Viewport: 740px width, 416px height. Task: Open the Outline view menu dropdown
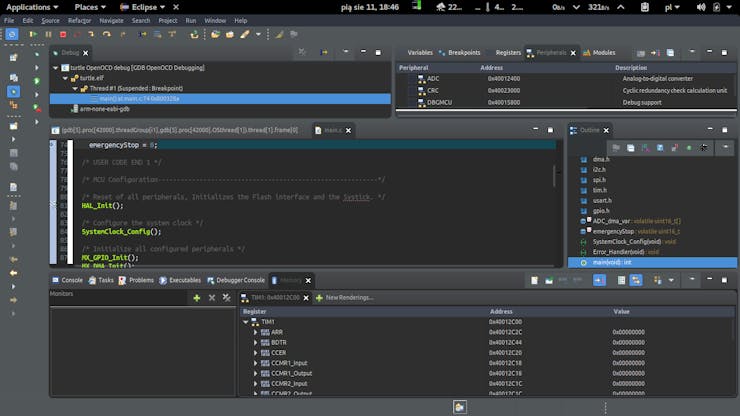tap(725, 148)
